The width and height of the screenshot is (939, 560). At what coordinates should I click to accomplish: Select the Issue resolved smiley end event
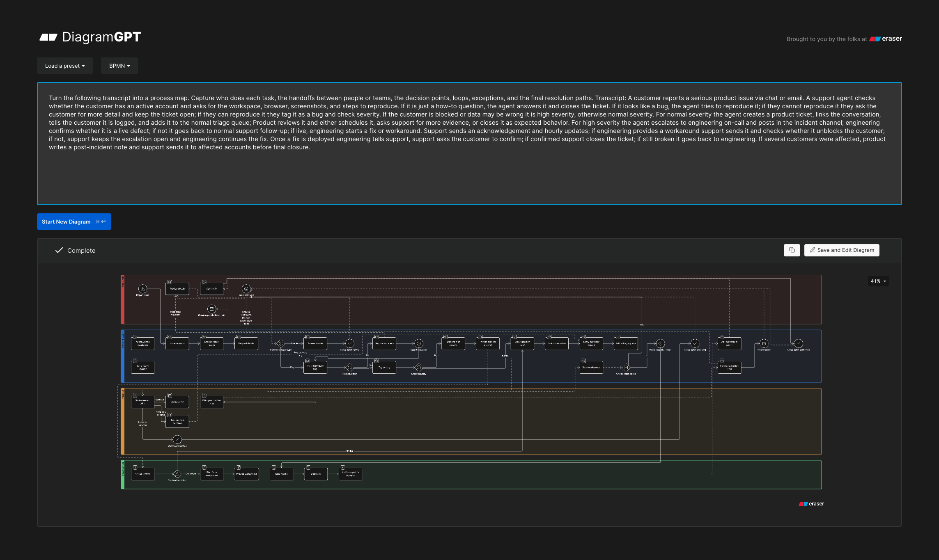(x=246, y=289)
